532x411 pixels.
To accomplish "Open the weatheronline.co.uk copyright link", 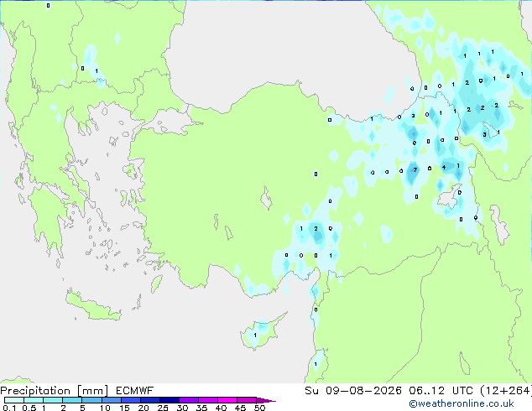I will [462, 403].
